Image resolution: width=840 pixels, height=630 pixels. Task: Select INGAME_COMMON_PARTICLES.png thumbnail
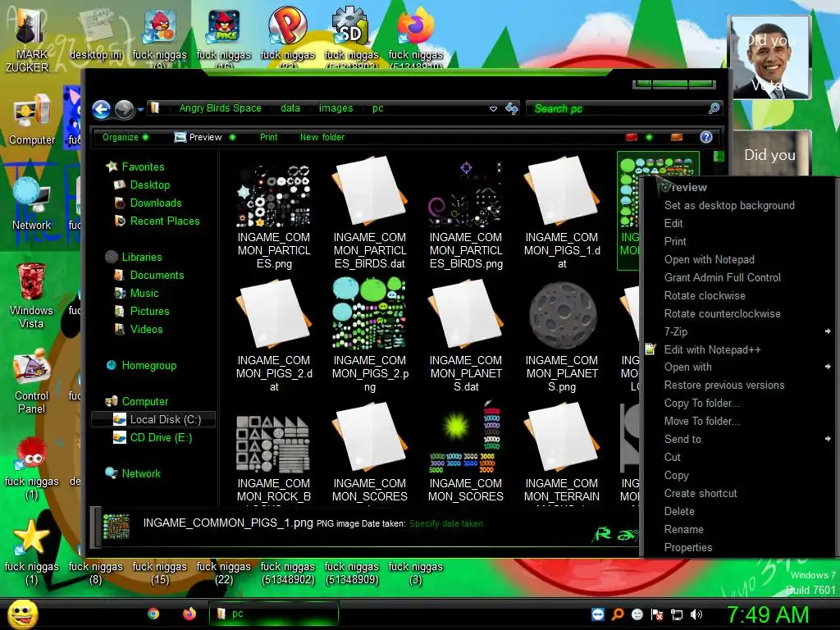click(274, 196)
